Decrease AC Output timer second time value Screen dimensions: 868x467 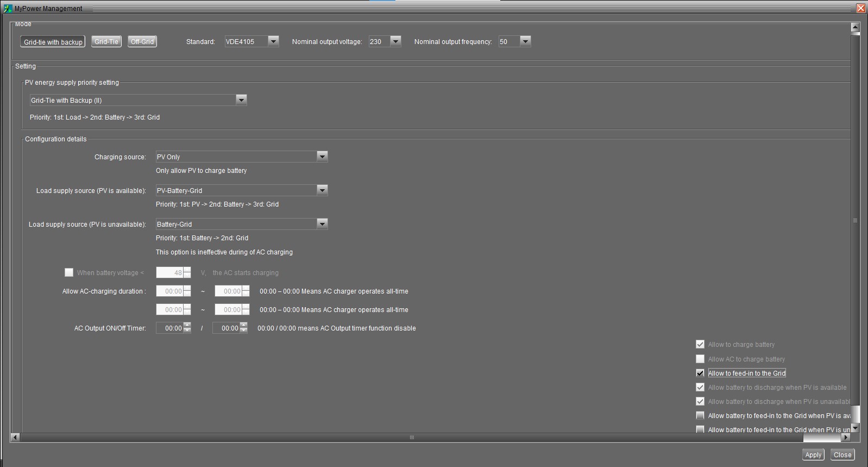tap(244, 331)
